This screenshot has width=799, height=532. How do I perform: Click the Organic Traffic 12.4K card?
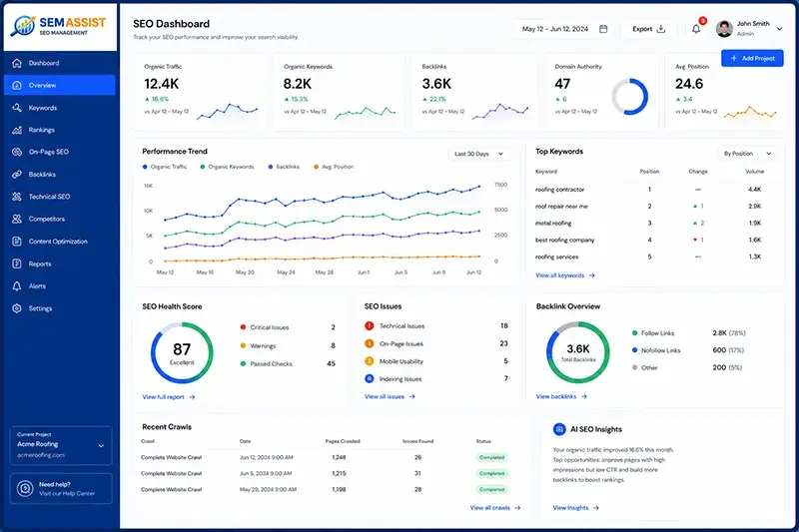pos(201,92)
